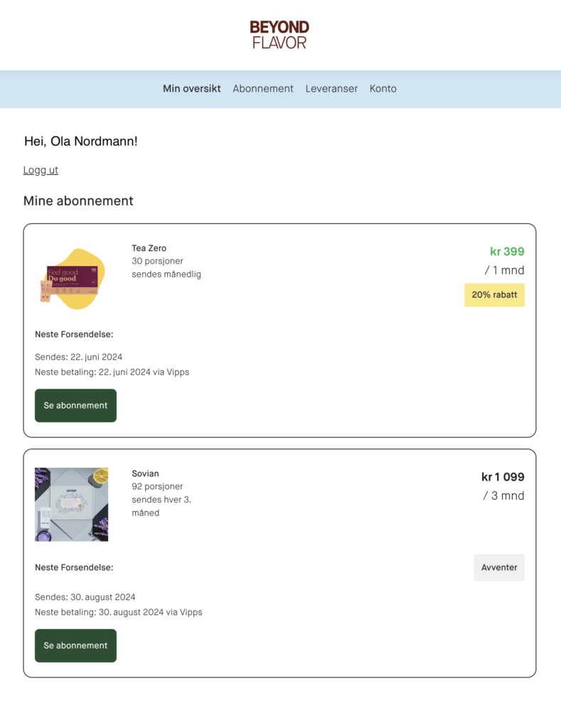Click the Beyond Flavor logo
This screenshot has height=728, width=561.
[x=279, y=35]
